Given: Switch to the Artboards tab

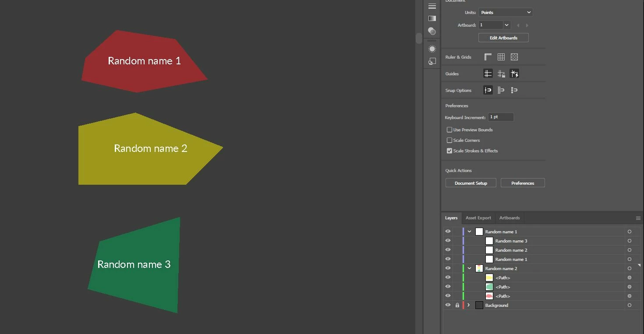Looking at the screenshot, I should coord(510,218).
